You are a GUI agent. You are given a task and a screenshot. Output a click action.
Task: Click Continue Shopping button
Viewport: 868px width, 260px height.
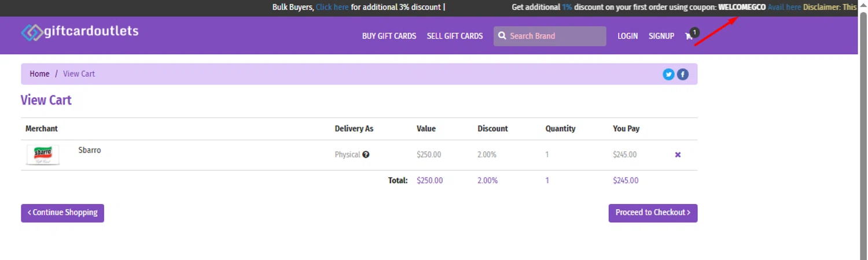click(62, 213)
